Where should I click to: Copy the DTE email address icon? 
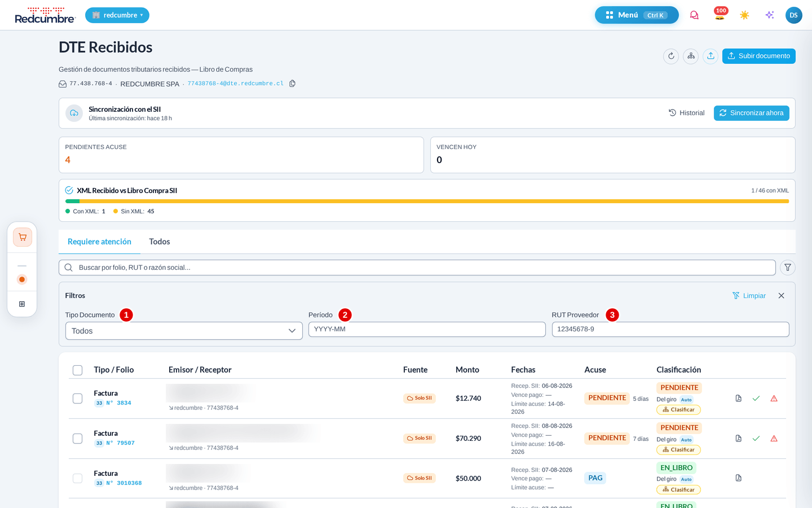pyautogui.click(x=292, y=84)
